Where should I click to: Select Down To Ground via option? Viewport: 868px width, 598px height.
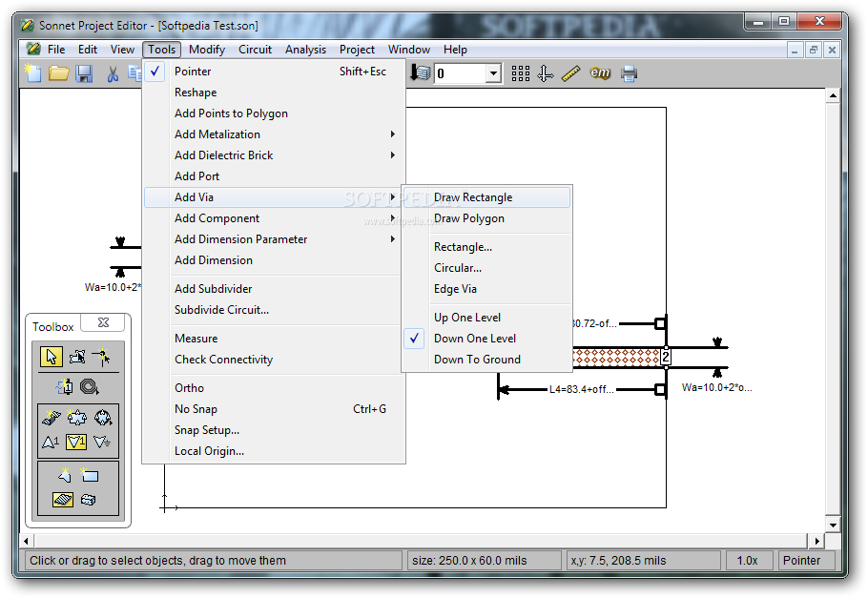[x=487, y=360]
